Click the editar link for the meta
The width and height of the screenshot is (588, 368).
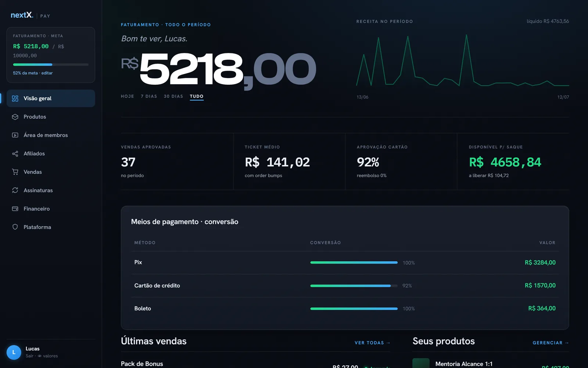(47, 73)
